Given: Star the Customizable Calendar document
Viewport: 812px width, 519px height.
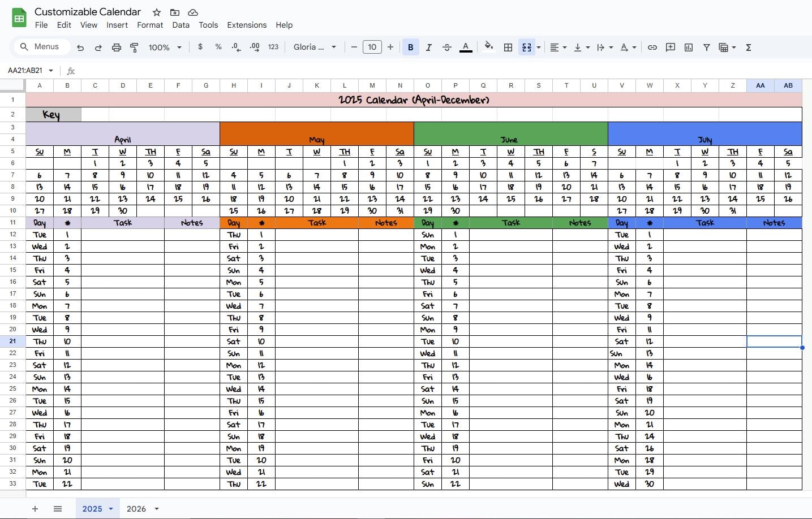Looking at the screenshot, I should 157,12.
